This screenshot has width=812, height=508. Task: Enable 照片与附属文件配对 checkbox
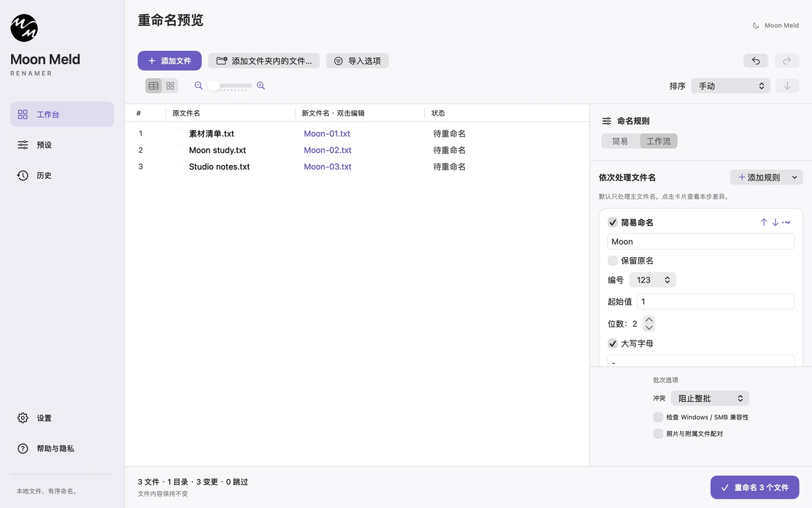click(x=658, y=433)
